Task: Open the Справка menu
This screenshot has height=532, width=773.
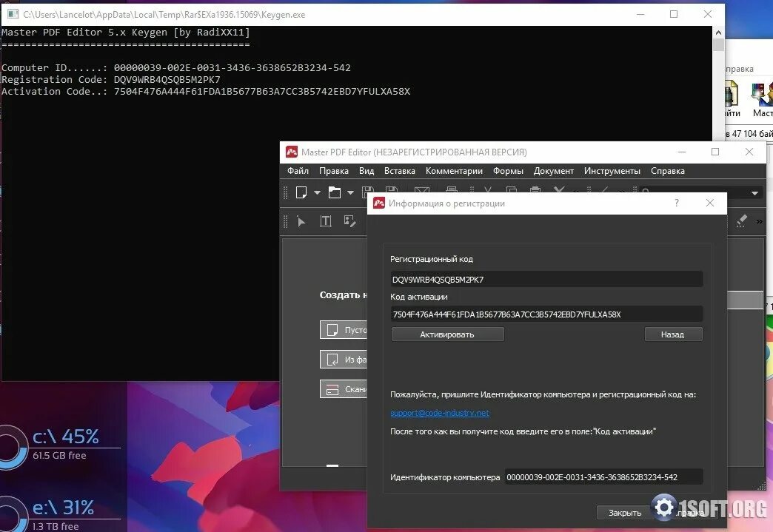Action: point(668,171)
